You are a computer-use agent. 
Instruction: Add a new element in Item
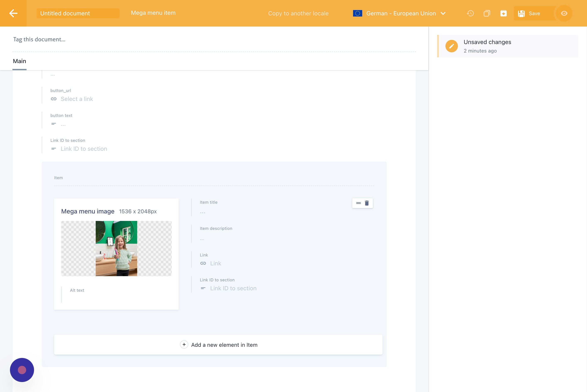[218, 345]
